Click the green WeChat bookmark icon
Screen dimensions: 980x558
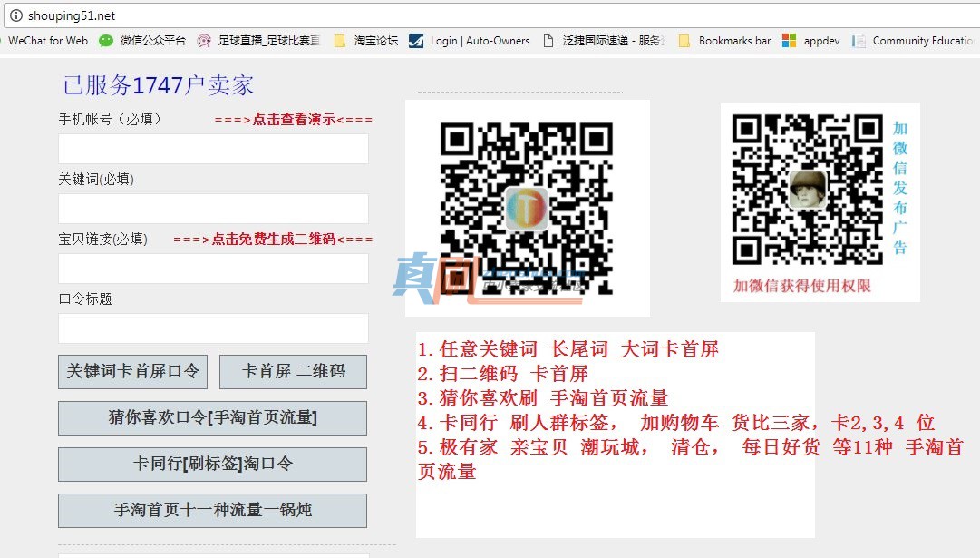[x=106, y=41]
